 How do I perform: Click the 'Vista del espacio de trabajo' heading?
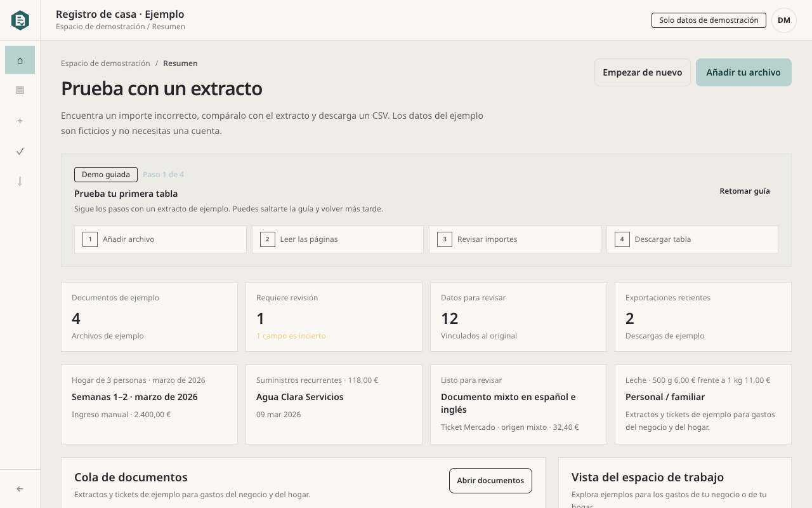click(648, 477)
